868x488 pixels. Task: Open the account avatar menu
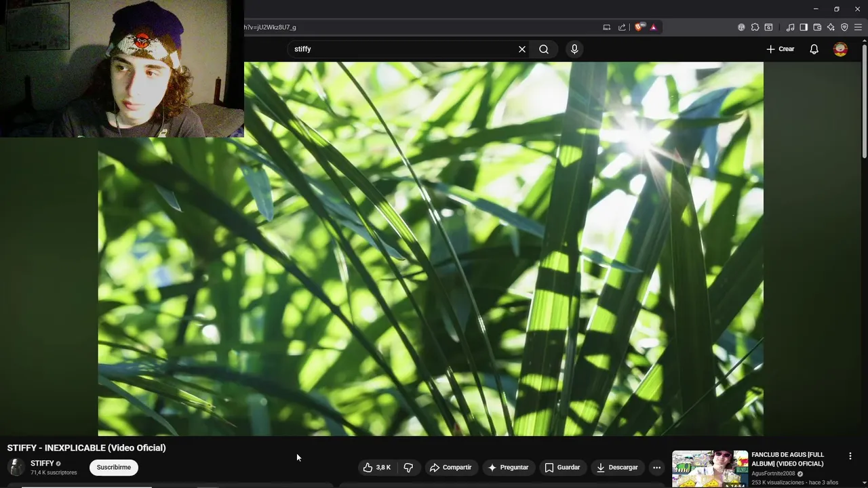pos(840,49)
